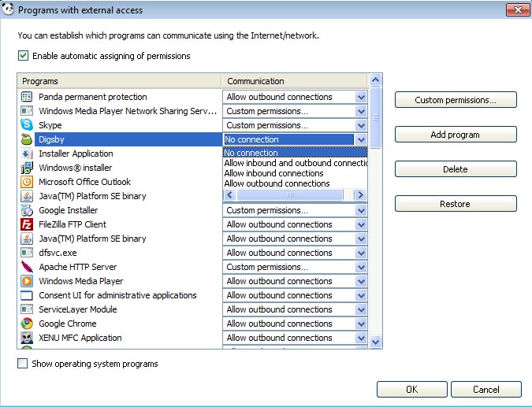Delete the selected program
Screen dimensions: 532x407
click(456, 169)
